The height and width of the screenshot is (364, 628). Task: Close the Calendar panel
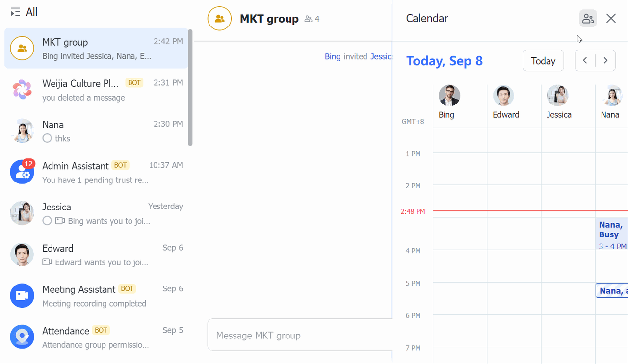(x=611, y=19)
